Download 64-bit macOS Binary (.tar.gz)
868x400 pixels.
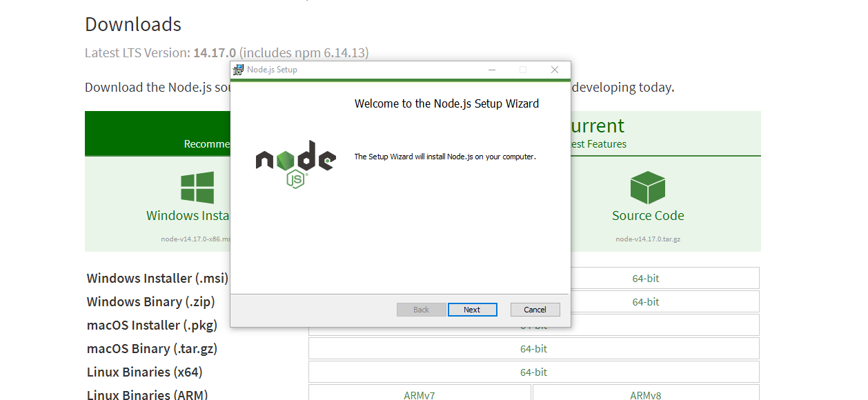click(x=534, y=349)
